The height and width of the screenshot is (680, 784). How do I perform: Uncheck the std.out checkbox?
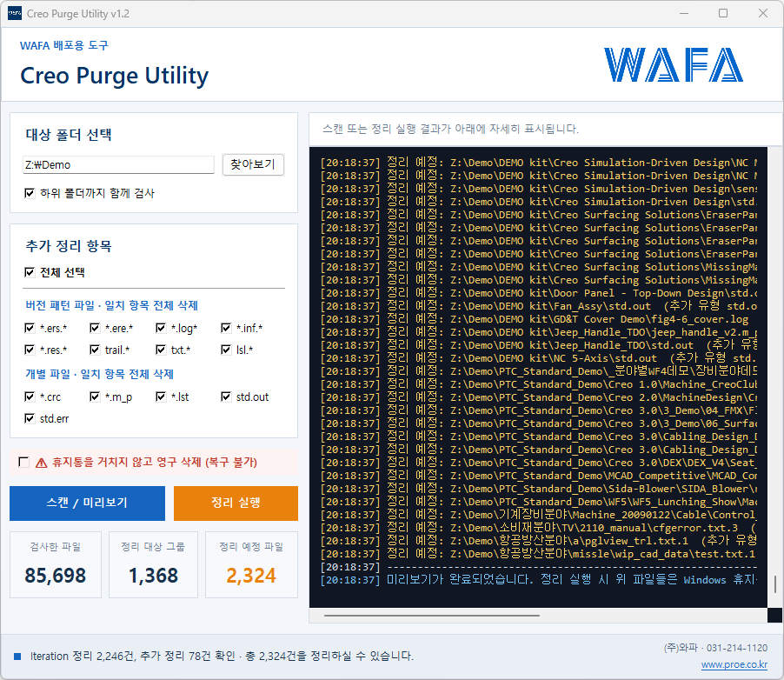tap(226, 397)
